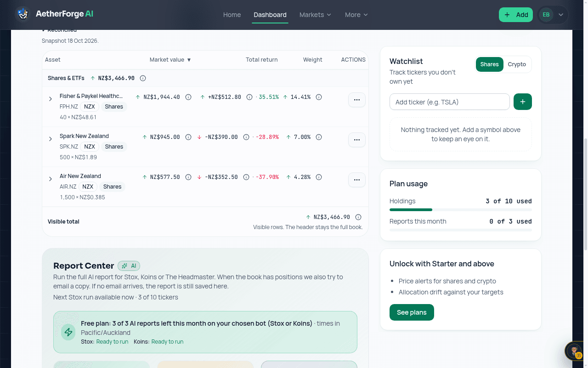Image resolution: width=588 pixels, height=368 pixels.
Task: Show info for Air New Zealand weight 4.28%
Action: click(x=319, y=177)
